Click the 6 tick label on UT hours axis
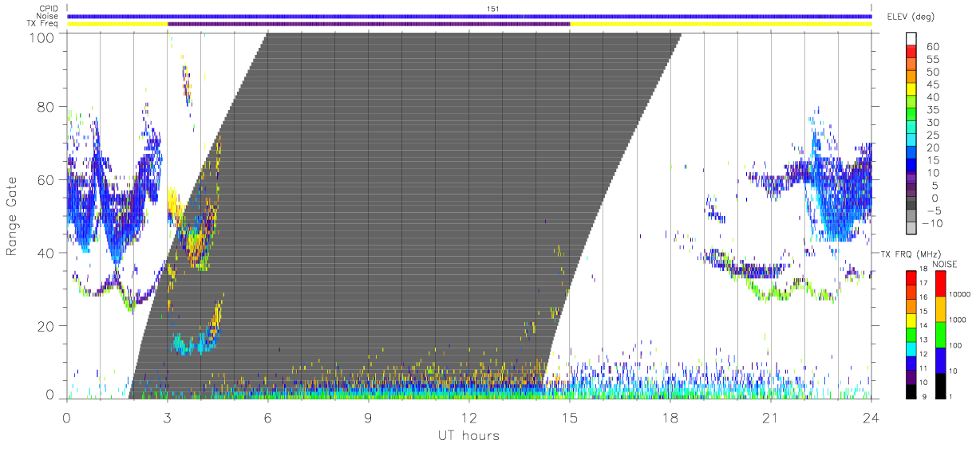Screen dimensions: 980x452 click(268, 417)
